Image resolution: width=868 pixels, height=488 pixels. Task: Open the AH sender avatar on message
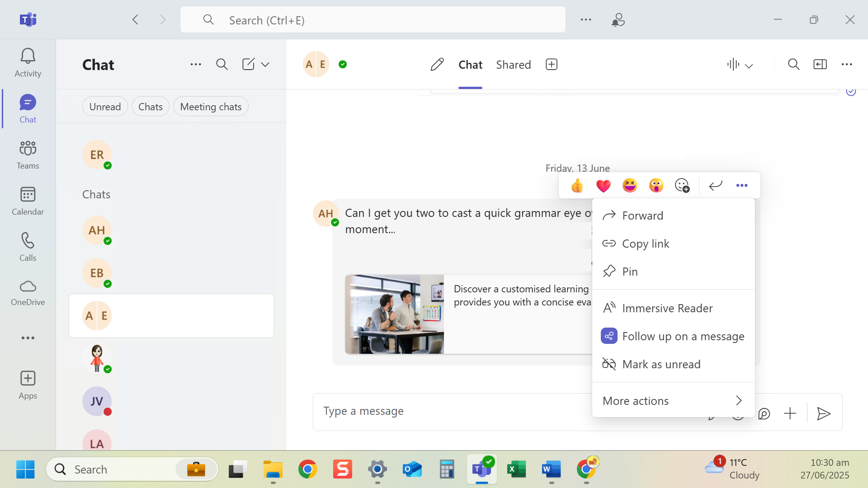pyautogui.click(x=325, y=213)
